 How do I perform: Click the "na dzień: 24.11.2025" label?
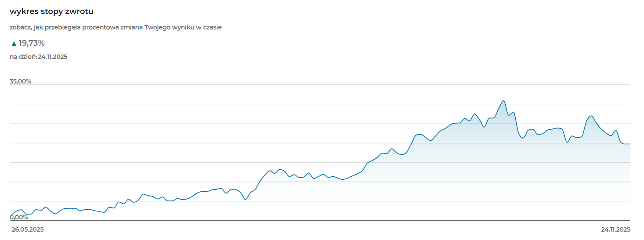click(38, 57)
